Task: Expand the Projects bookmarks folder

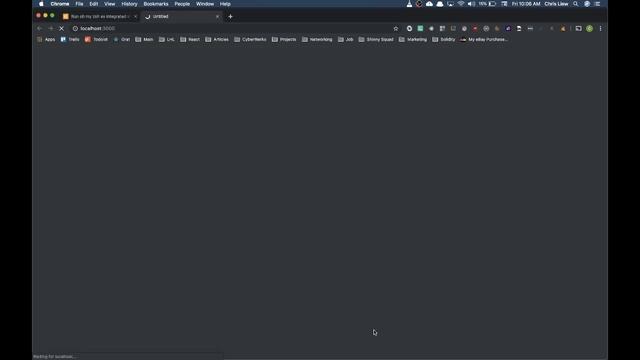Action: (284, 40)
